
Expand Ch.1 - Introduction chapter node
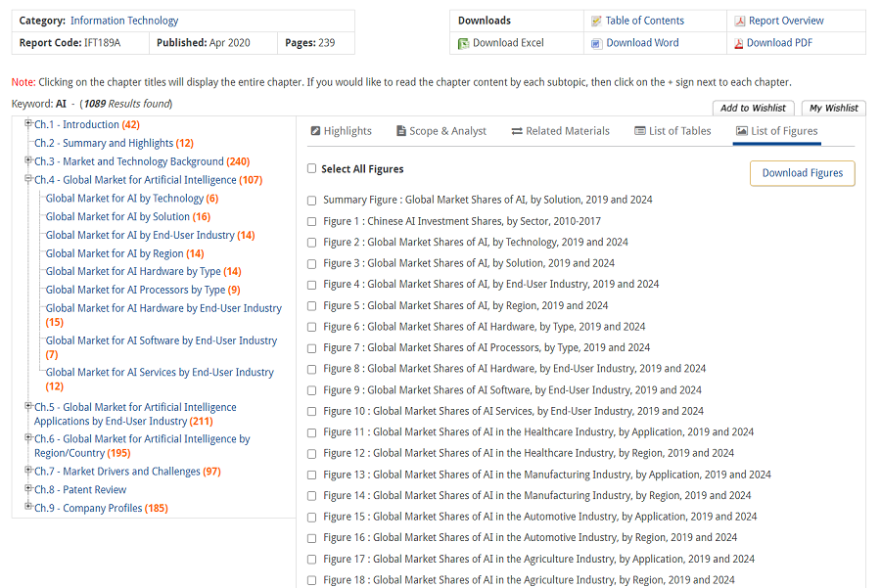pyautogui.click(x=28, y=124)
